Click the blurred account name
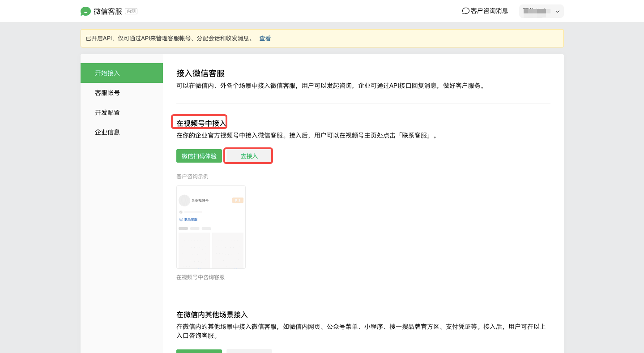 536,11
